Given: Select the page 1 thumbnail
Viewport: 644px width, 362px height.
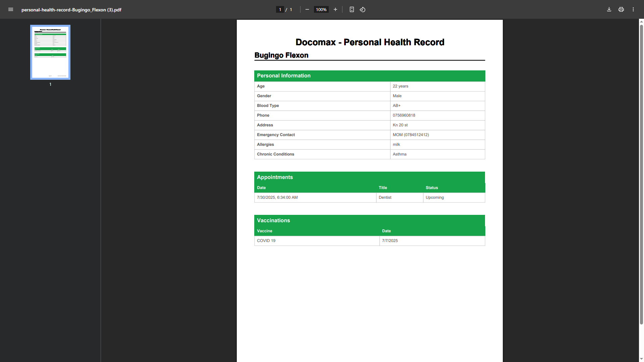Looking at the screenshot, I should click(x=50, y=52).
